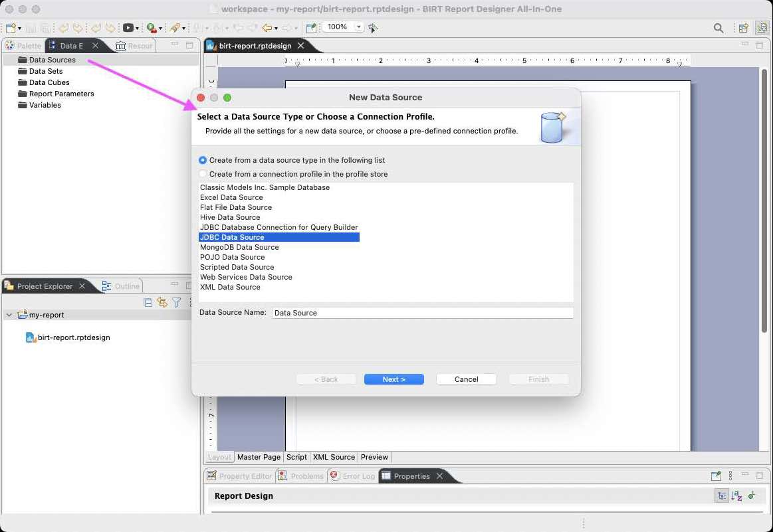Click the external tools pencil icon
This screenshot has height=532, width=773.
click(x=175, y=28)
